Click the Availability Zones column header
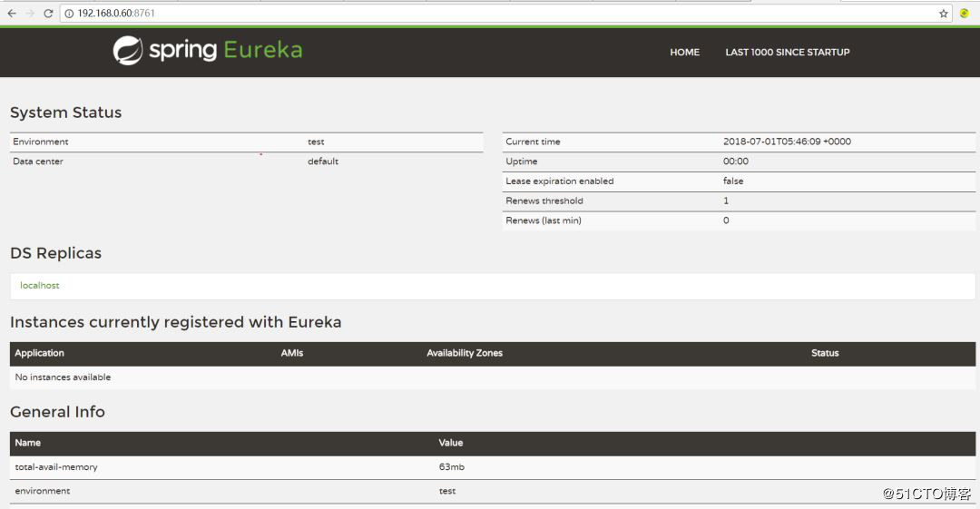 pos(465,353)
